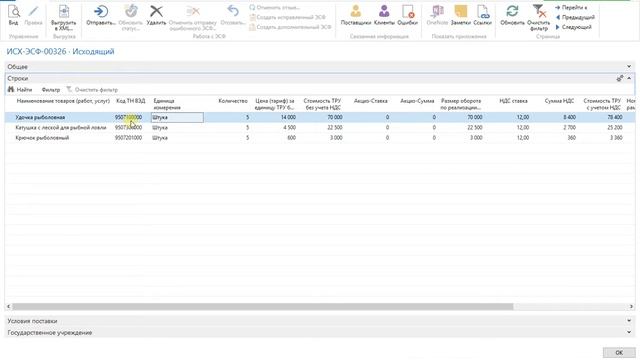Click the Обновить статус icon
This screenshot has height=360, width=640.
131,18
